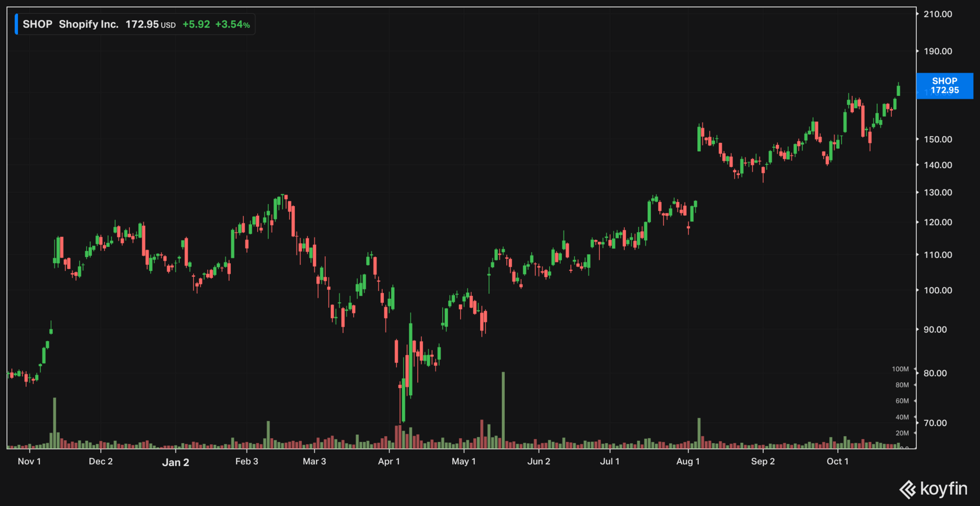This screenshot has width=980, height=506.
Task: Click the Nov 1 date label
Action: pyautogui.click(x=29, y=462)
